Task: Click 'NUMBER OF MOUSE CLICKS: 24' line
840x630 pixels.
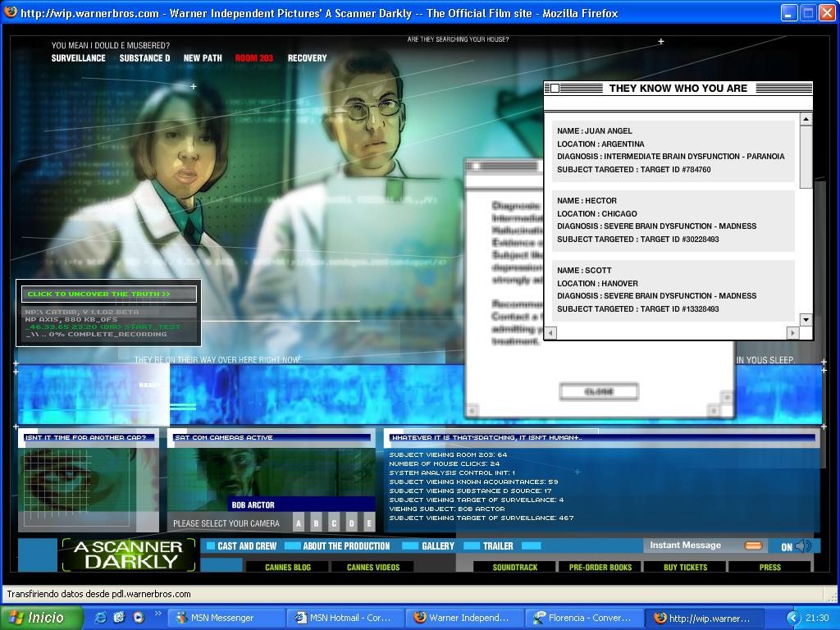Action: 444,463
